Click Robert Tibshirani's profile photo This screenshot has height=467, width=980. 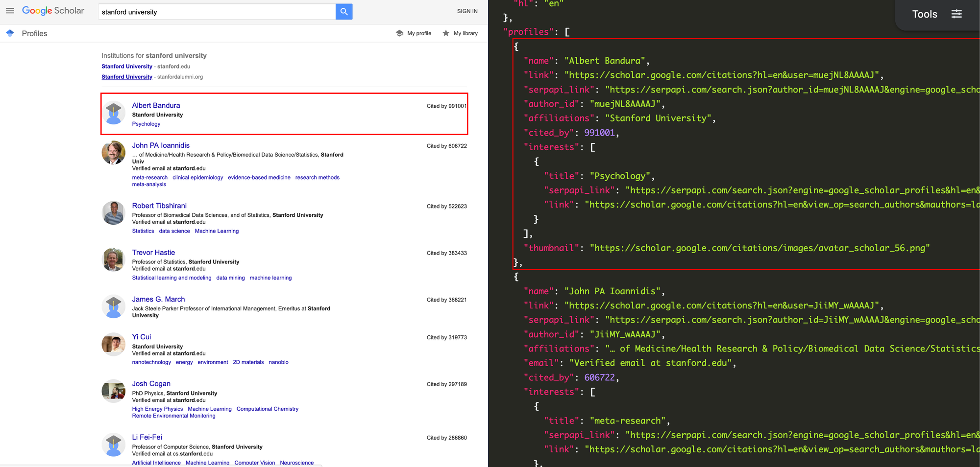point(114,213)
